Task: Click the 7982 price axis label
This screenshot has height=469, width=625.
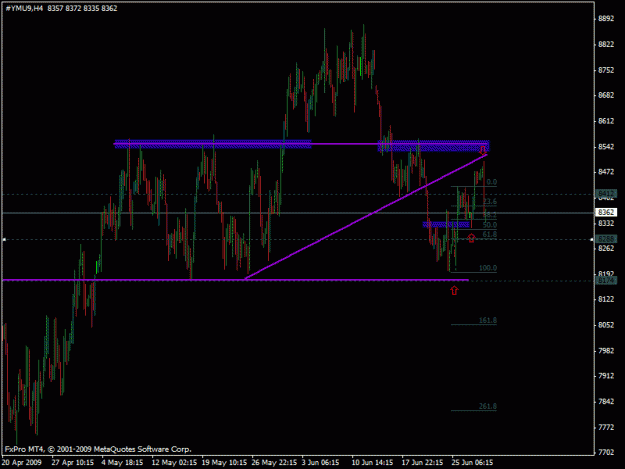Action: 606,351
